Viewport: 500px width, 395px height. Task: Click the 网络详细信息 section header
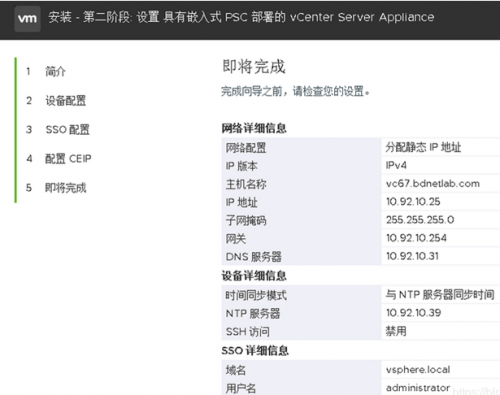coord(254,128)
